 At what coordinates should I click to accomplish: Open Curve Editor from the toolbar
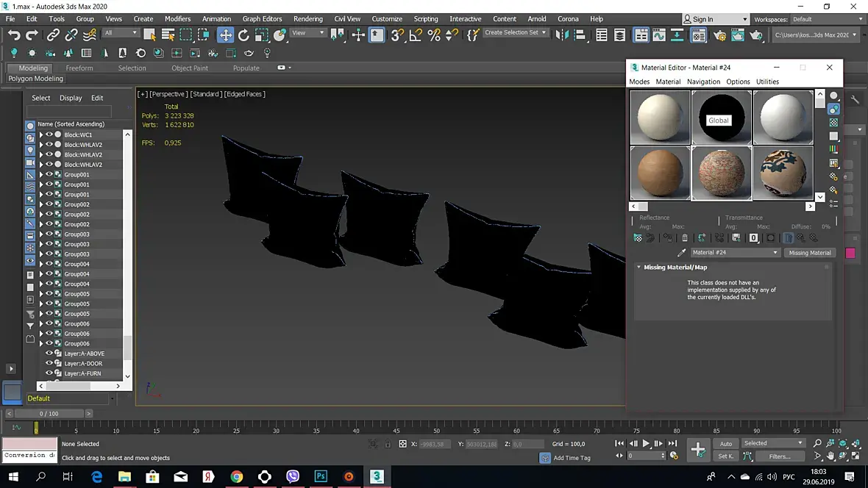[x=659, y=35]
